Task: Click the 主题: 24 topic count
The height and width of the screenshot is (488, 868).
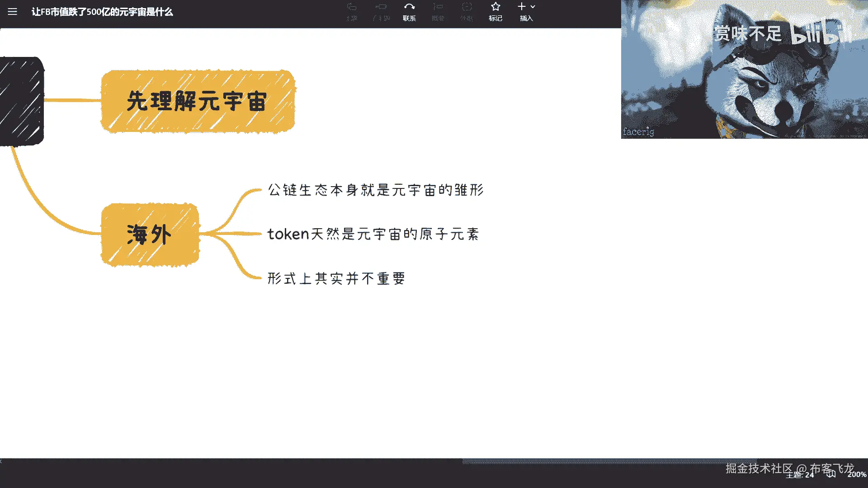Action: coord(799,475)
